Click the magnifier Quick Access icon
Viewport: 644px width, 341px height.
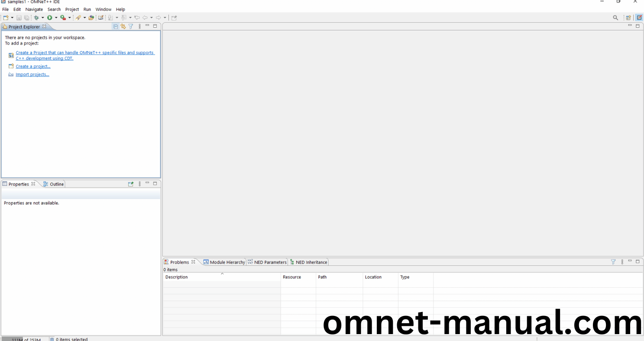coord(615,18)
